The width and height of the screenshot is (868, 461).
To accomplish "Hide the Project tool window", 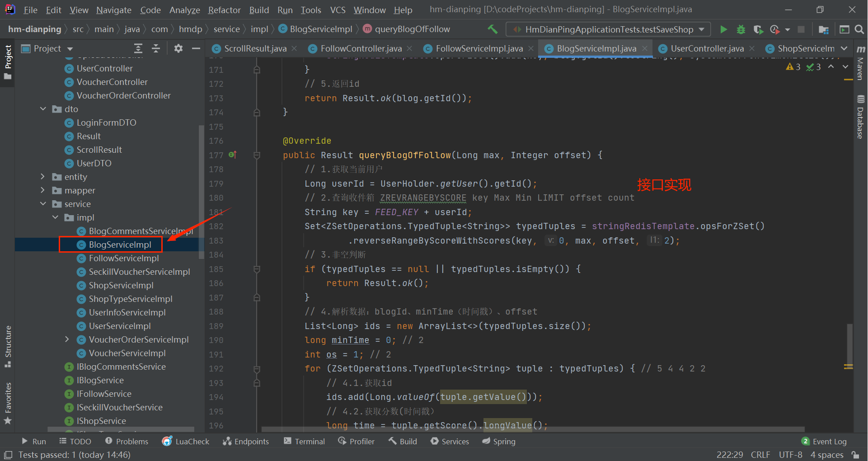I will [x=196, y=48].
